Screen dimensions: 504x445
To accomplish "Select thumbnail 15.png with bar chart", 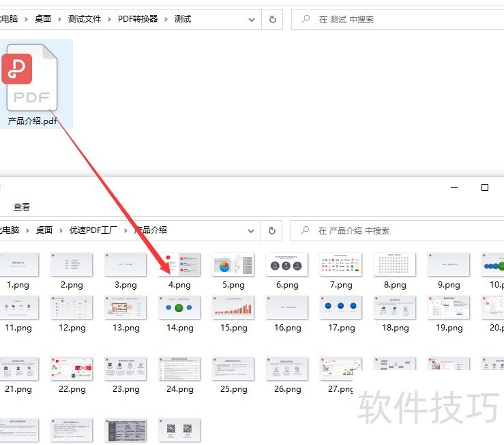I will click(233, 307).
